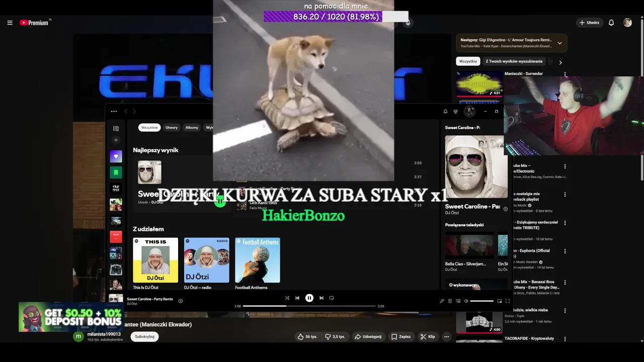Open milanista199013 channel link
This screenshot has height=362, width=644.
(x=104, y=334)
